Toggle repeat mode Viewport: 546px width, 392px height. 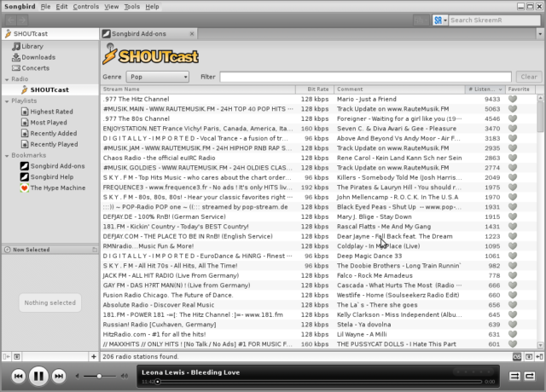click(530, 376)
